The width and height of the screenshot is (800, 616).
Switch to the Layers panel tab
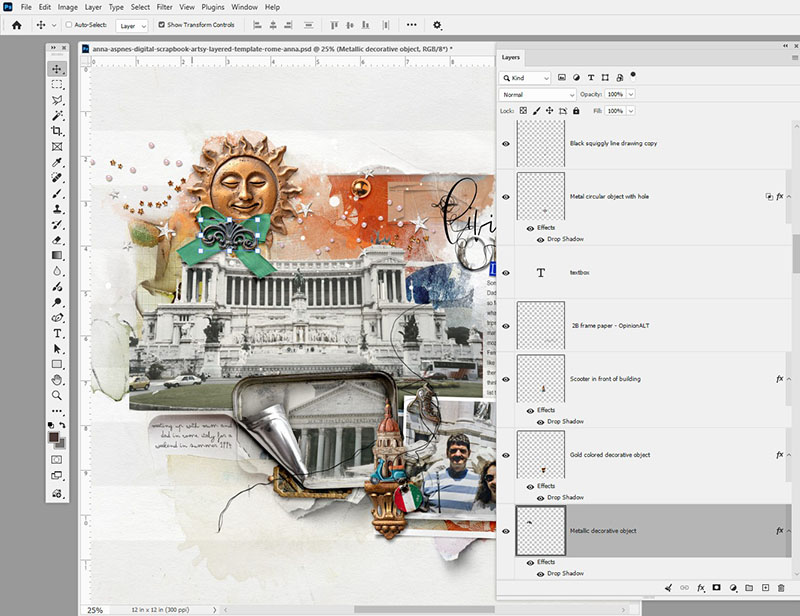(510, 57)
